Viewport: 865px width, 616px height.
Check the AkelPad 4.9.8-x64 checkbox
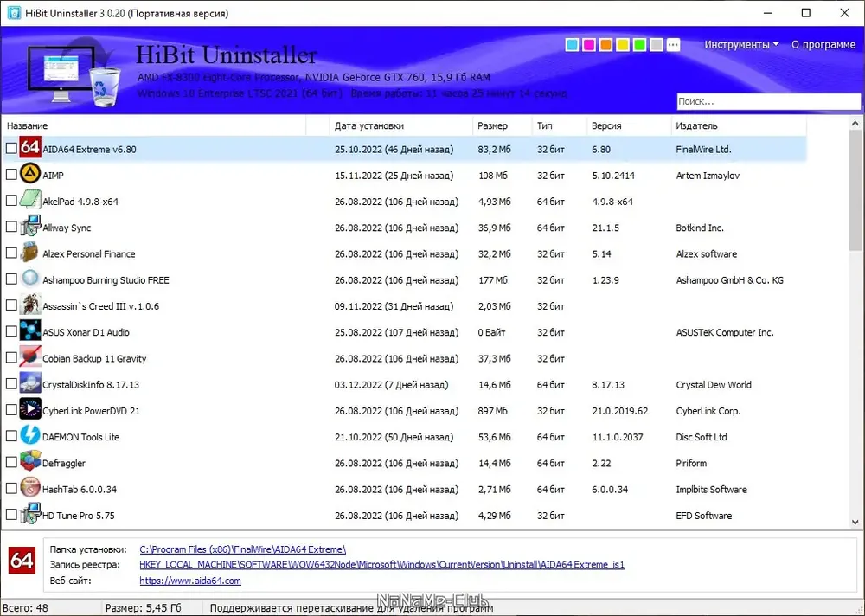tap(11, 201)
